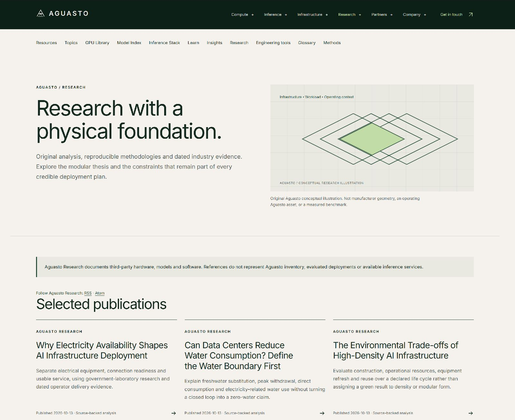Viewport: 515px width, 420px height.
Task: Select Learn in the sub-navigation
Action: [x=193, y=43]
